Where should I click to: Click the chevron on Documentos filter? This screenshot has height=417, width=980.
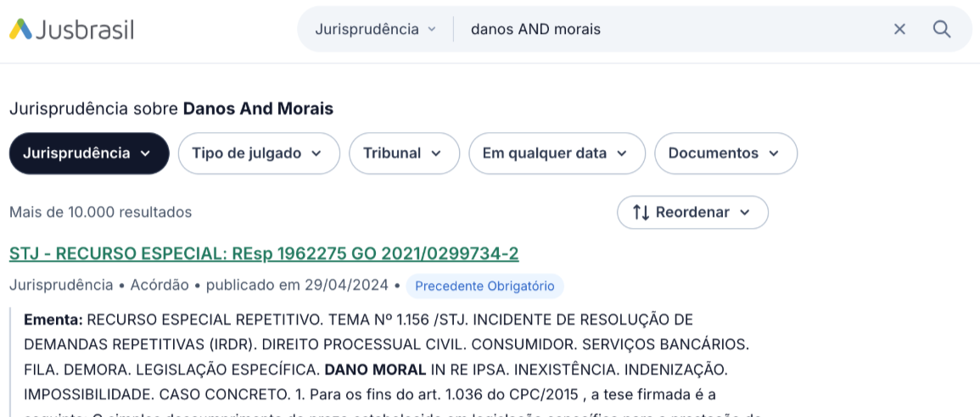(774, 153)
